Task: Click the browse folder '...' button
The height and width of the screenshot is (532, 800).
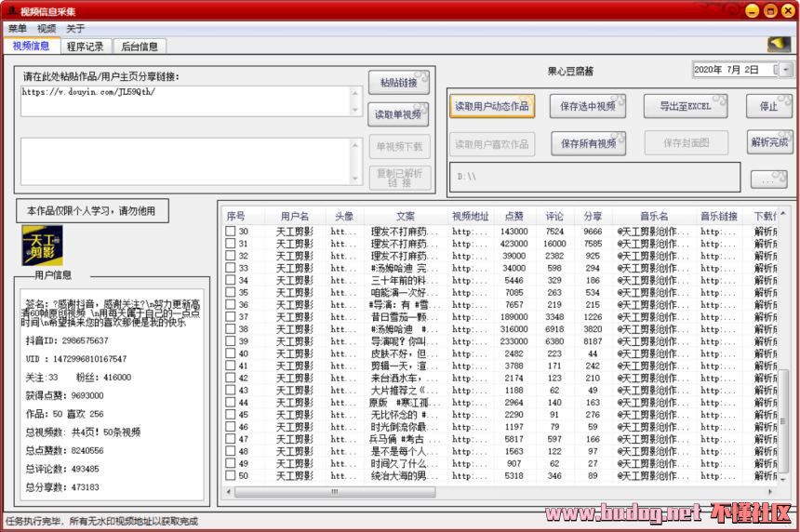Action: click(768, 179)
